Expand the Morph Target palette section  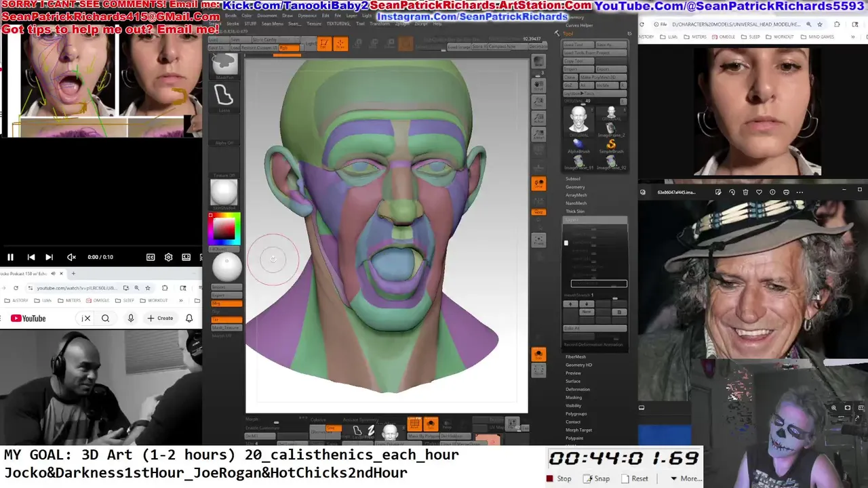point(579,430)
